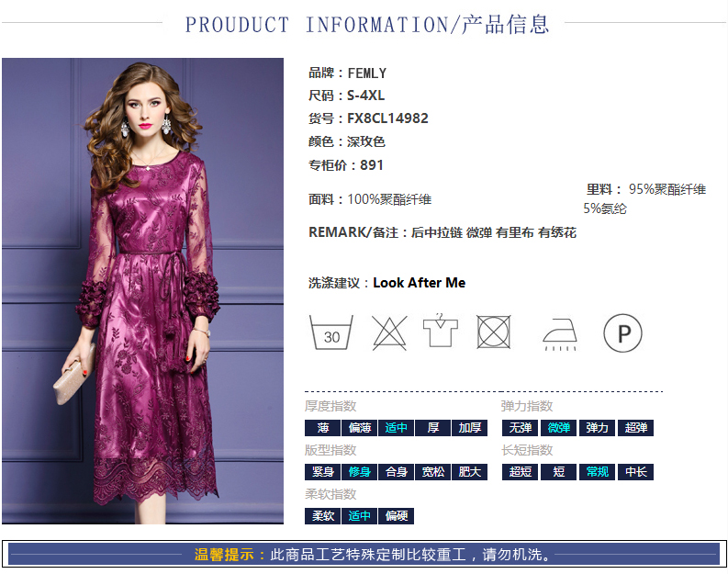Viewport: 728px width, 574px height.
Task: Click the iron with steam care icon
Action: [x=560, y=334]
